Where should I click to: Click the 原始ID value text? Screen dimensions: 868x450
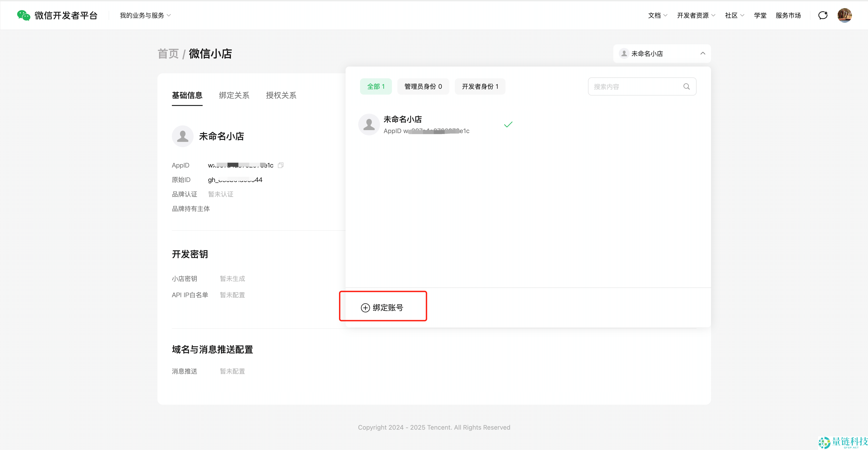tap(235, 180)
